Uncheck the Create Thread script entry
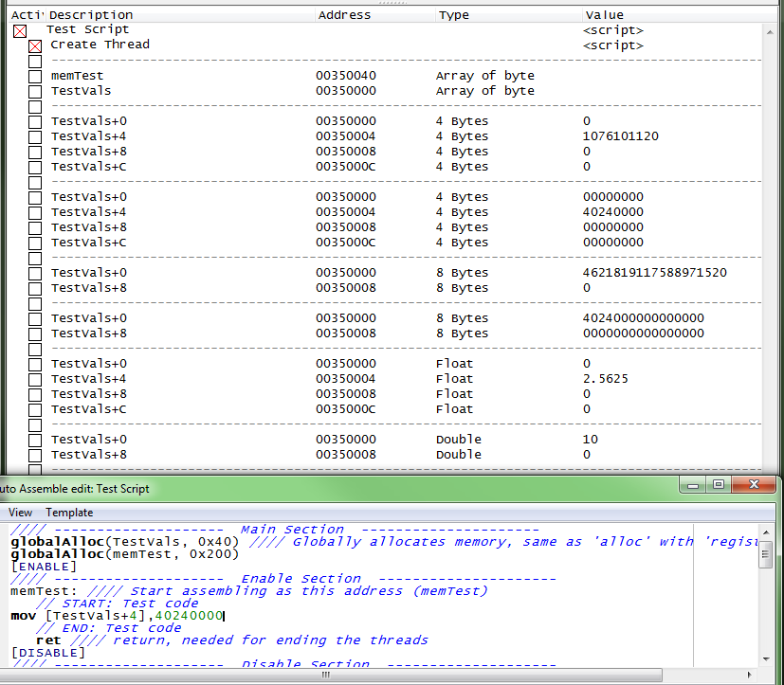This screenshot has width=784, height=685. coord(35,46)
